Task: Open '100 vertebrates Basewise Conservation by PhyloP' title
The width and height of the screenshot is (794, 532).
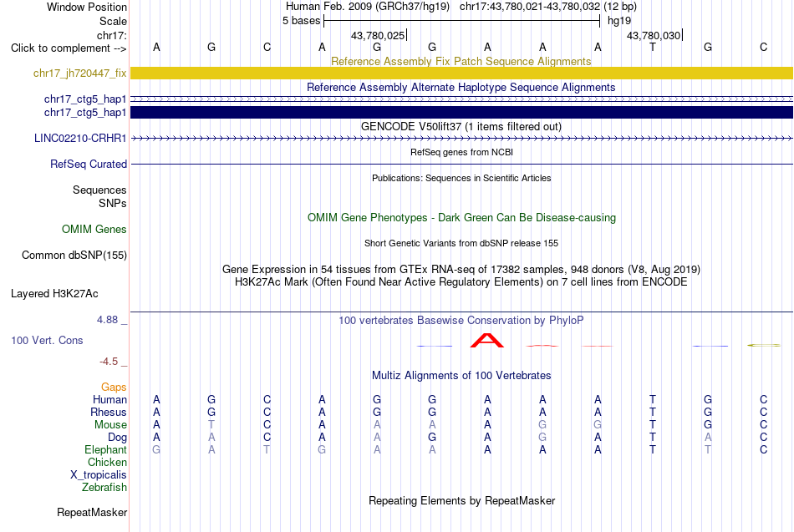Action: (461, 321)
